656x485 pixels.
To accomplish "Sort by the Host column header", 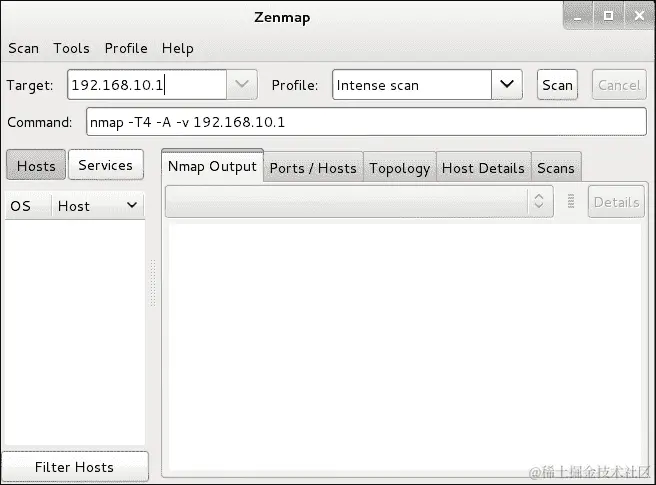I will click(x=98, y=206).
